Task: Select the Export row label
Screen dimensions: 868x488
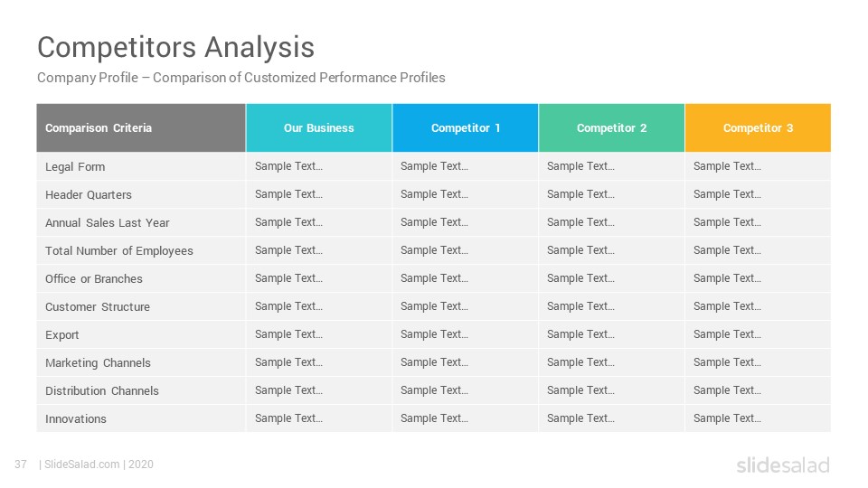Action: [x=62, y=334]
